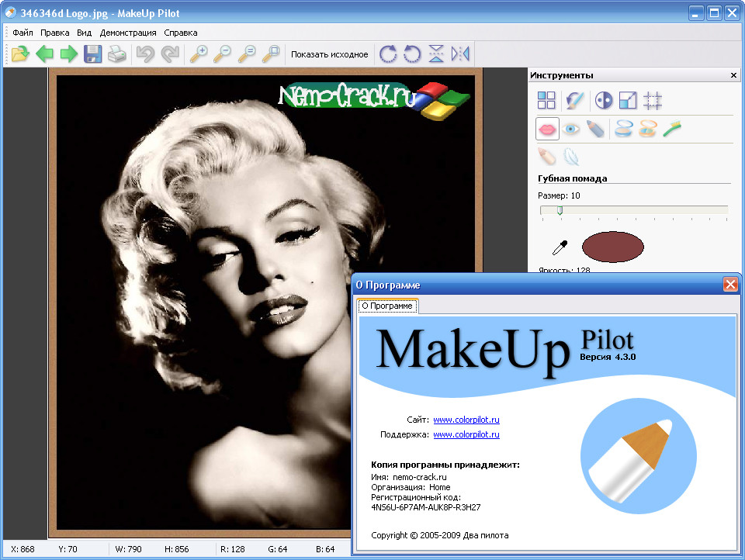This screenshot has width=745, height=560.
Task: Open the Файл menu
Action: pos(23,33)
